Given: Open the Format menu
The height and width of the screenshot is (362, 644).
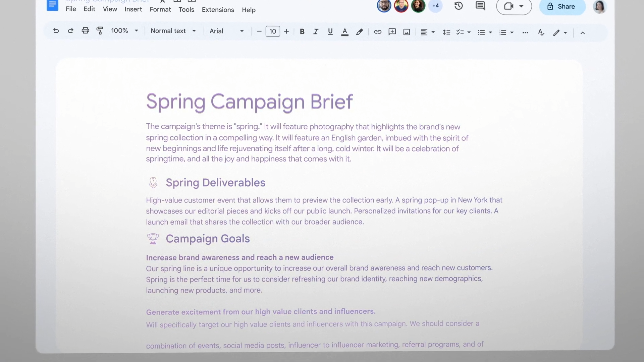Looking at the screenshot, I should coord(160,9).
